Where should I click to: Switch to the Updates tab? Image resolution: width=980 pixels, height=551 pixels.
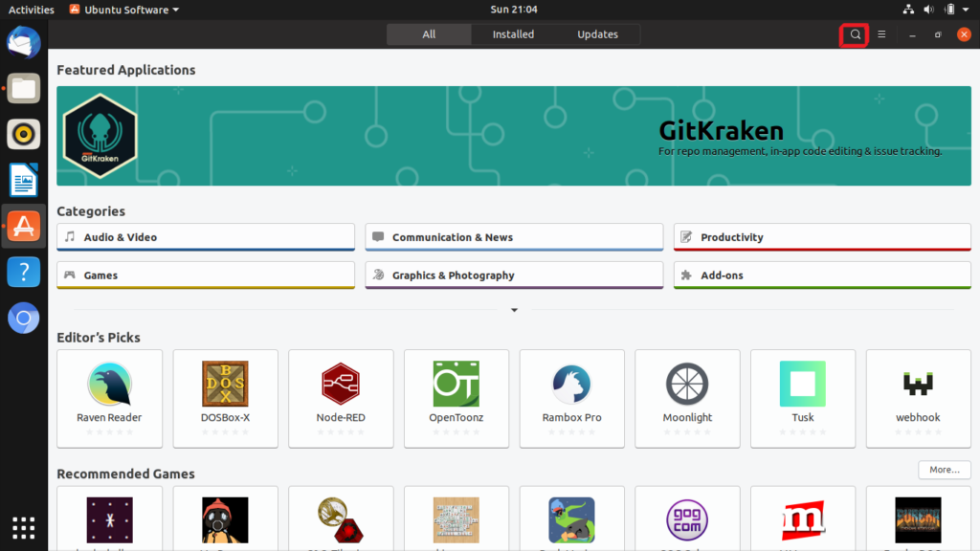[597, 34]
